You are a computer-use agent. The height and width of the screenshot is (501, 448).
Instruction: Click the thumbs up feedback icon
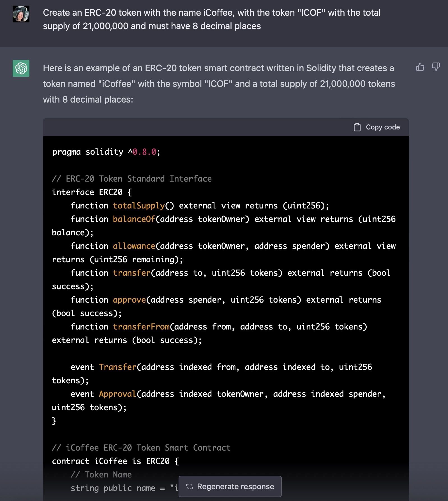[x=420, y=67]
